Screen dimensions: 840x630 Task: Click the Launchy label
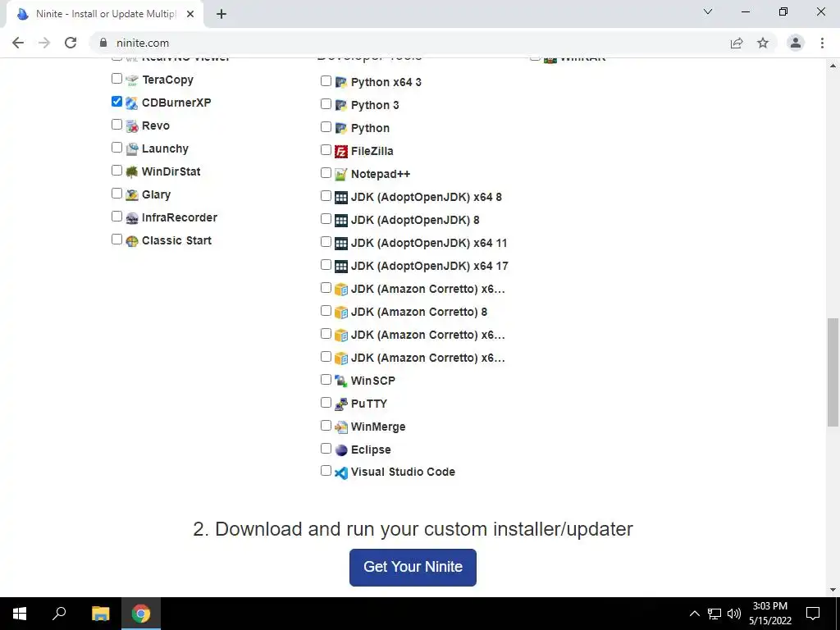pos(165,148)
